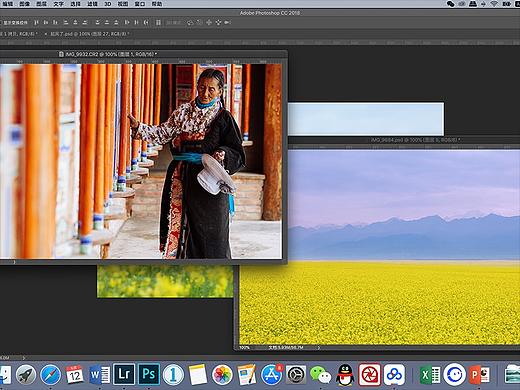The image size is (520, 390).
Task: Open the 图像 menu
Action: click(x=24, y=4)
